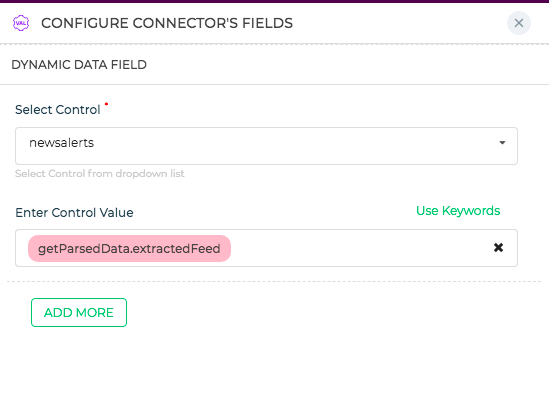Click the dashed divider above ADD MORE
Image resolution: width=549 pixels, height=404 pixels.
(x=274, y=281)
